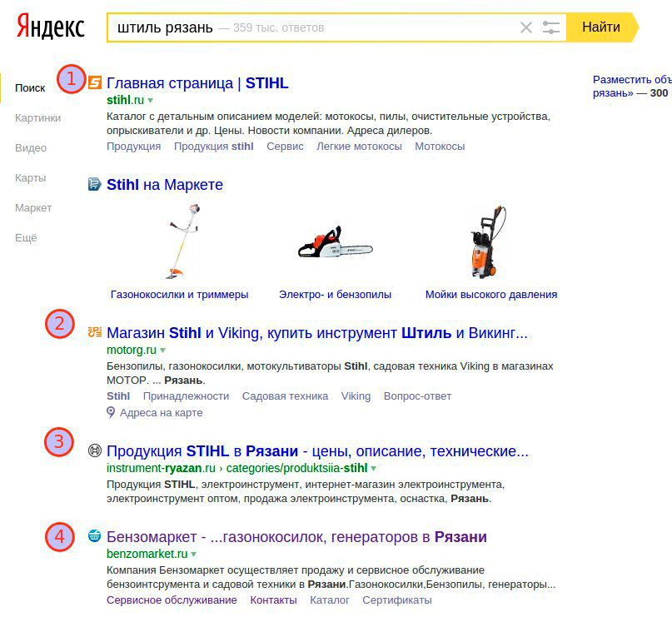Click the motorg.ru favicon icon
This screenshot has height=617, width=672.
95,332
